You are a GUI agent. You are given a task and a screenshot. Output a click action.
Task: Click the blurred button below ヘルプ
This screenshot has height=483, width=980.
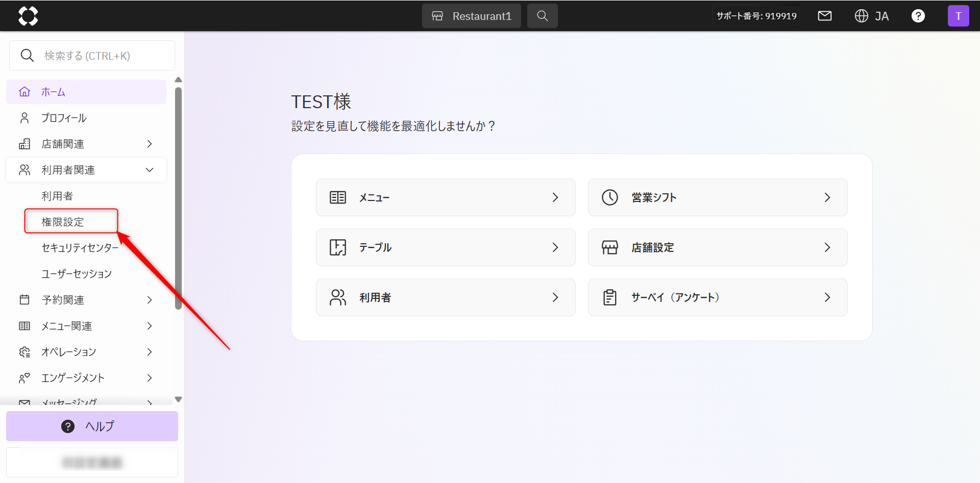pyautogui.click(x=92, y=463)
